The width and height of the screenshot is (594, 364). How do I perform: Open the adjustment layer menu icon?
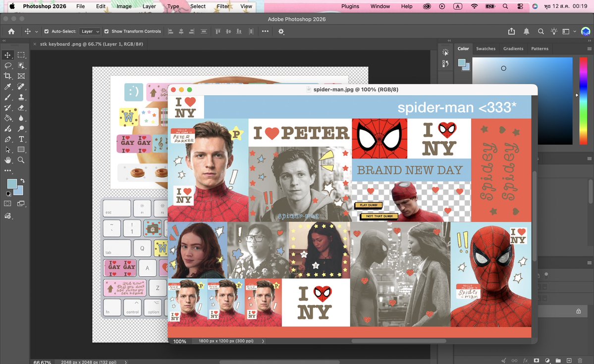[547, 361]
